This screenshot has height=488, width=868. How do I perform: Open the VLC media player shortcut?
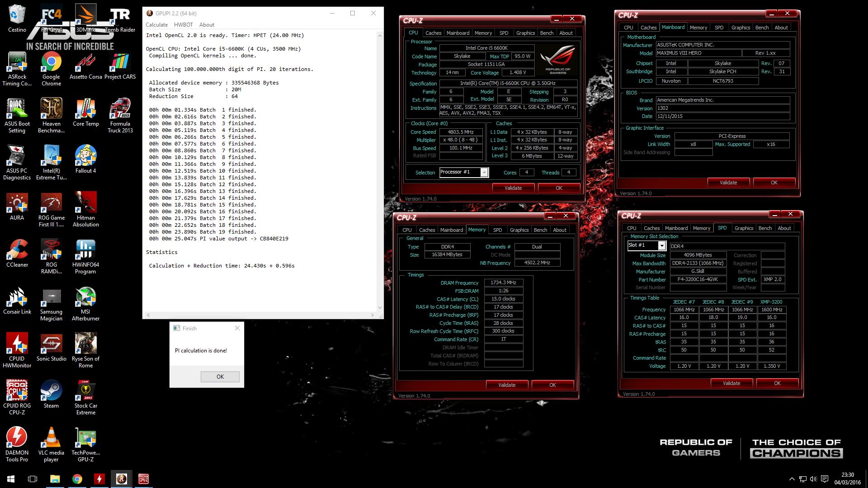tap(51, 445)
